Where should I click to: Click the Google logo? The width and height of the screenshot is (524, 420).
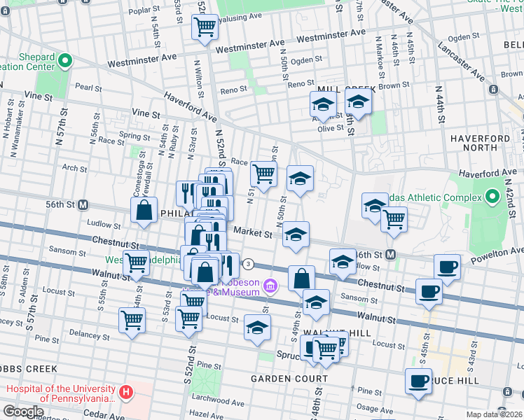pos(23,412)
